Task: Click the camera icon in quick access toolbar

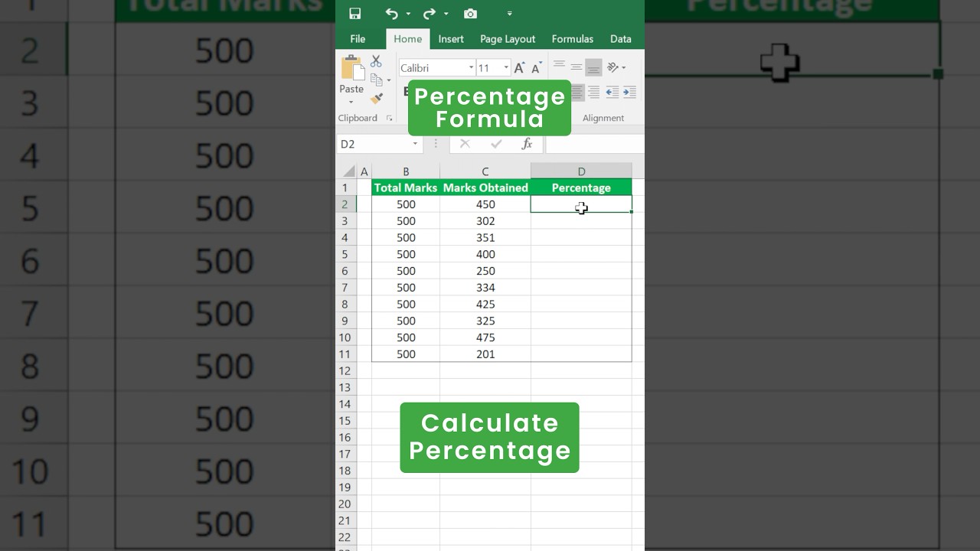Action: click(470, 14)
